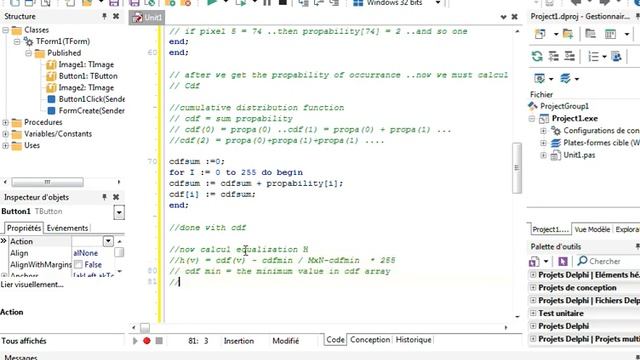The width and height of the screenshot is (640, 360).
Task: Switch to the Conception view tab
Action: pyautogui.click(x=370, y=340)
